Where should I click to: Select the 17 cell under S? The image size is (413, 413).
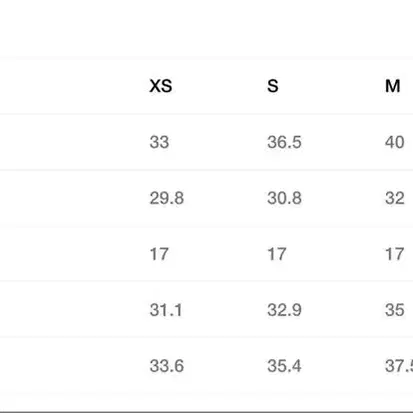277,254
